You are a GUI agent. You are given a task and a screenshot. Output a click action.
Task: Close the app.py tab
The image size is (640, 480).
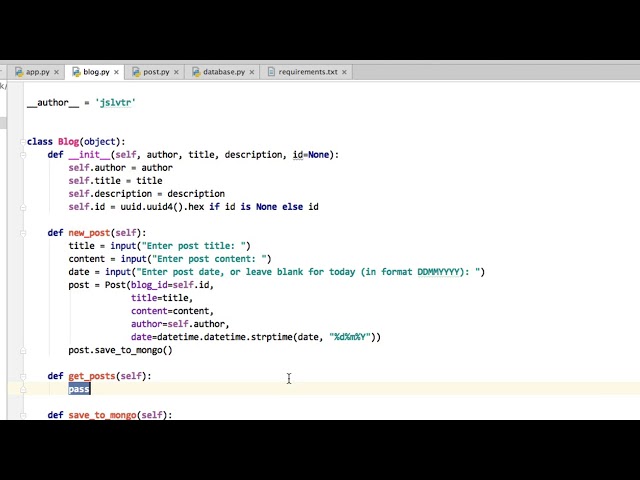click(x=56, y=72)
